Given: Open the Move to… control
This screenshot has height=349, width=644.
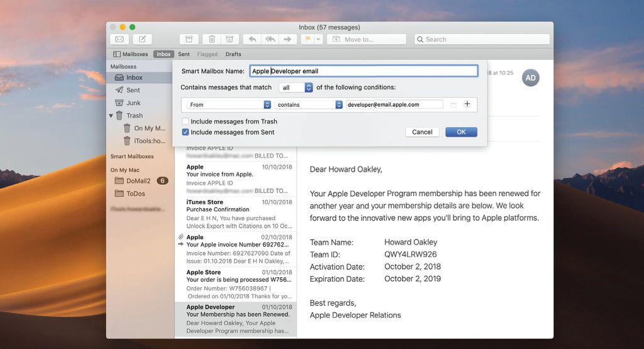Looking at the screenshot, I should tap(367, 40).
